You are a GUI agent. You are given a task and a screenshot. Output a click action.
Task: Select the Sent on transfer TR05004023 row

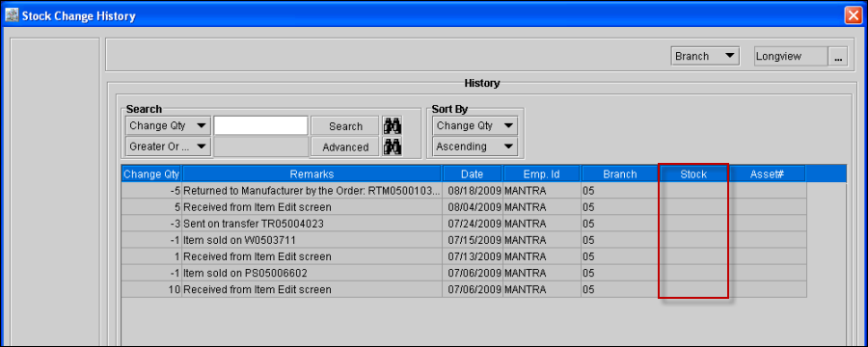pos(464,224)
